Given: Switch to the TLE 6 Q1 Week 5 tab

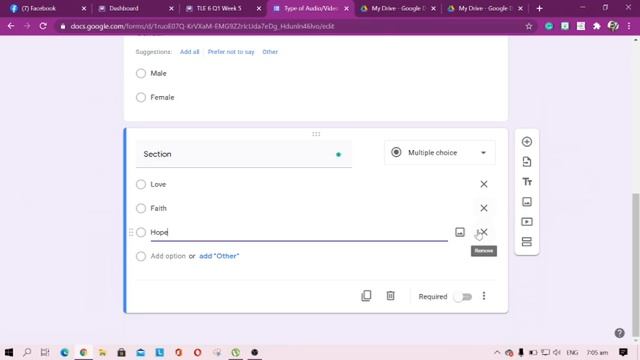Looking at the screenshot, I should tap(222, 8).
